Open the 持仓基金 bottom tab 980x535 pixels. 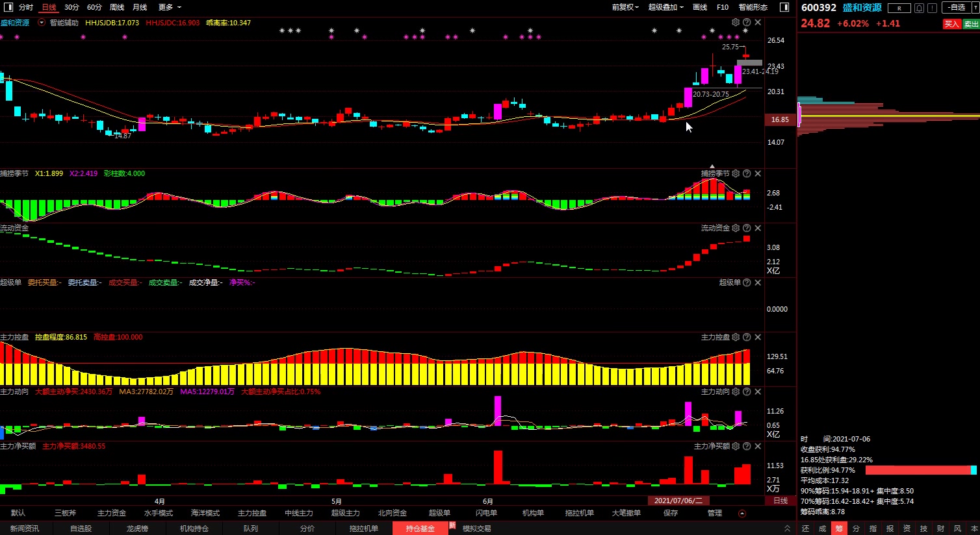[x=420, y=529]
